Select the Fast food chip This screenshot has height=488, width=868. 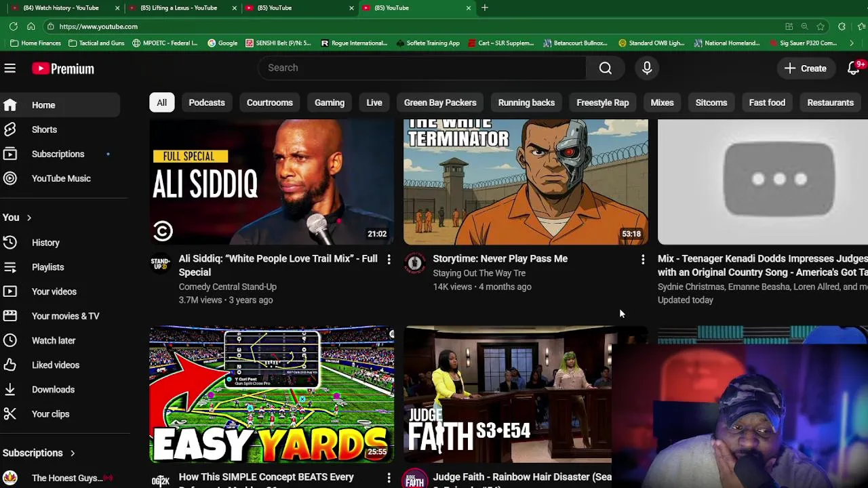coord(767,102)
